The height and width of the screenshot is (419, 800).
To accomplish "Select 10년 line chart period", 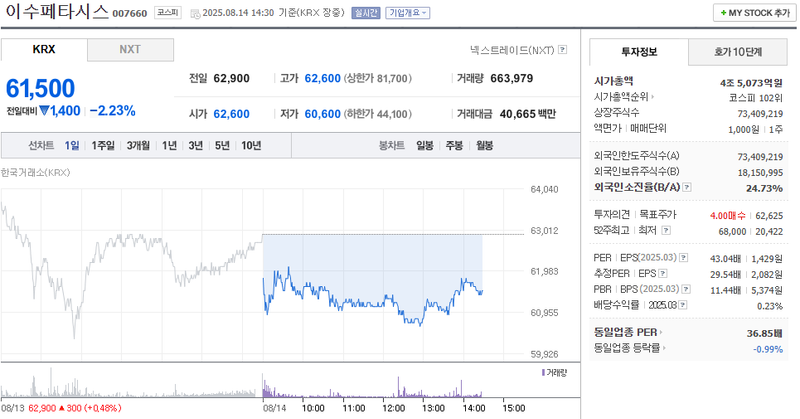I will click(x=251, y=146).
